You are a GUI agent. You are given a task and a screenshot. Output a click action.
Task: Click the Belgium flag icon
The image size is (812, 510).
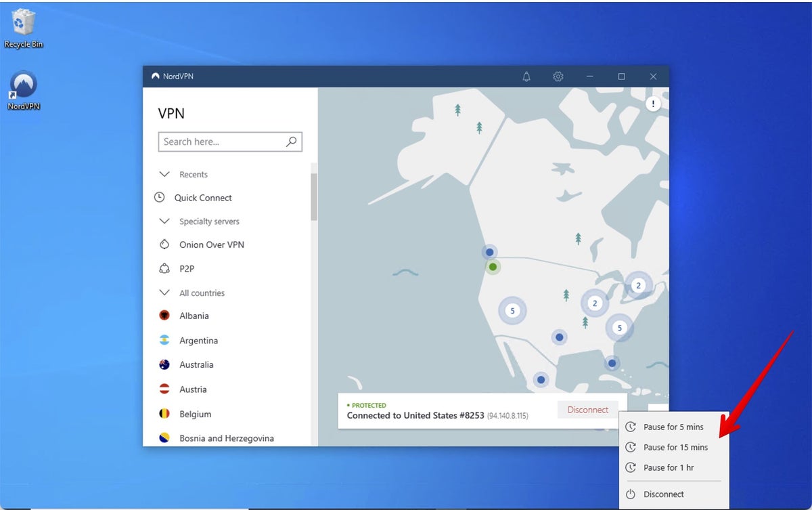click(x=164, y=414)
